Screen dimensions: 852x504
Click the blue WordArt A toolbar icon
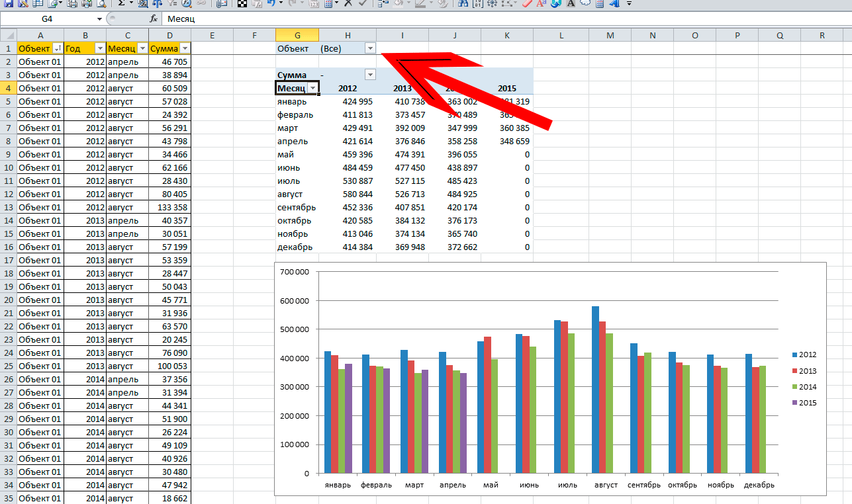click(x=614, y=3)
